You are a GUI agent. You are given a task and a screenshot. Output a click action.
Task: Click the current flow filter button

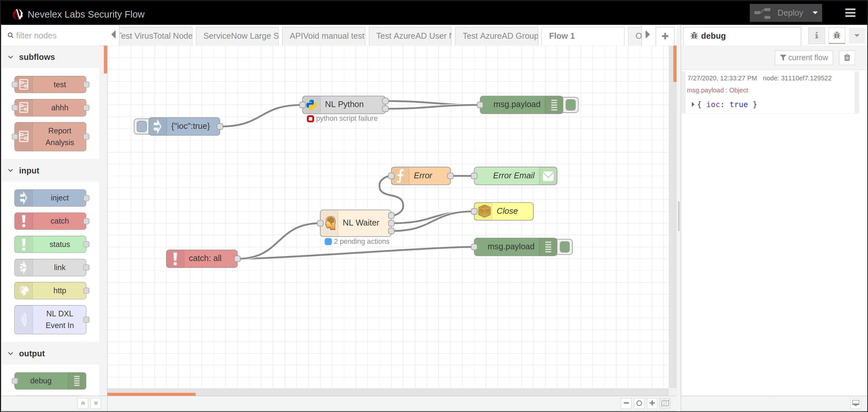(804, 58)
